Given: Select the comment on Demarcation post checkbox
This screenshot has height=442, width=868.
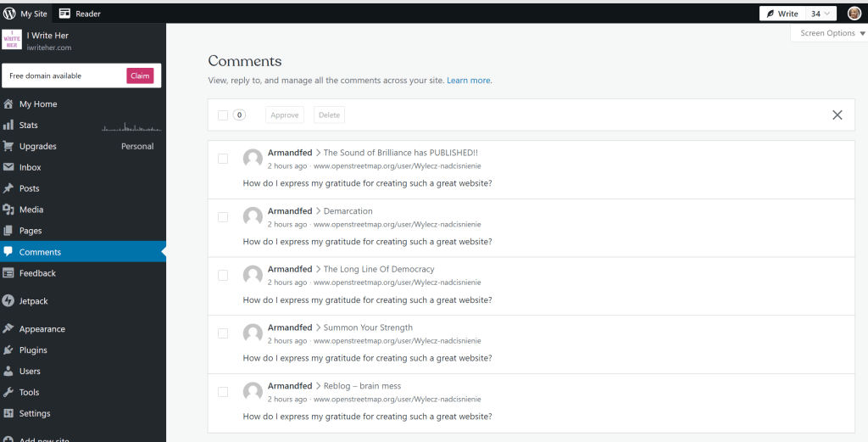Looking at the screenshot, I should point(223,217).
